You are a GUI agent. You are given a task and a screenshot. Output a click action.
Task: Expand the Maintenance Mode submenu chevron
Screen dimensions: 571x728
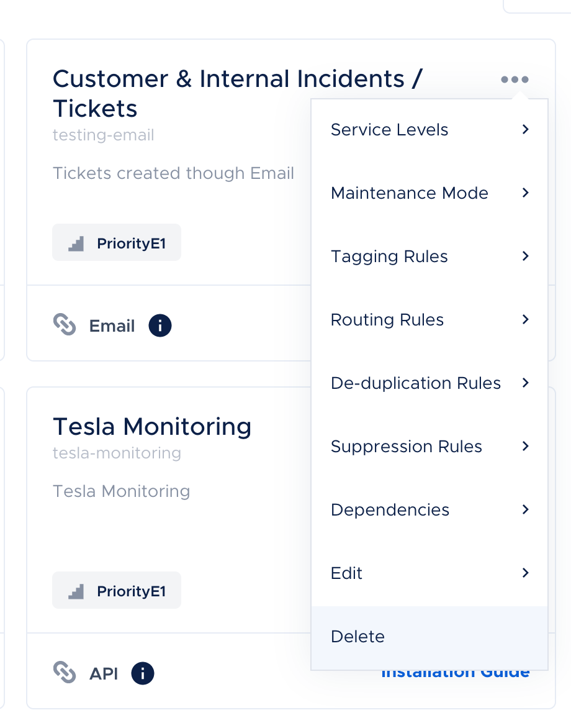click(525, 193)
